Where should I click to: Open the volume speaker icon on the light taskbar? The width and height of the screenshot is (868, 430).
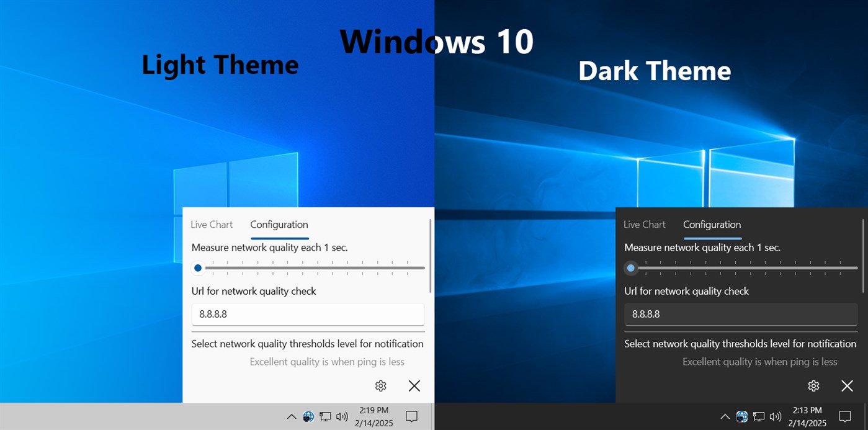tap(341, 416)
